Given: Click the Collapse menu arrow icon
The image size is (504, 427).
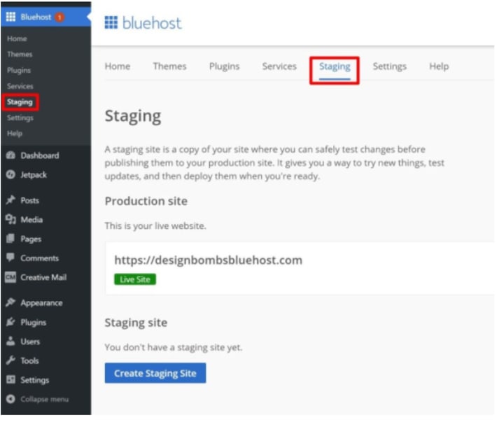Looking at the screenshot, I should (x=10, y=399).
